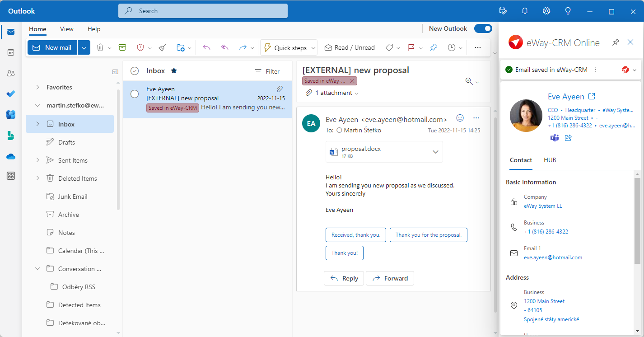Expand the Favorites folder group
Image resolution: width=644 pixels, height=337 pixels.
(x=37, y=87)
